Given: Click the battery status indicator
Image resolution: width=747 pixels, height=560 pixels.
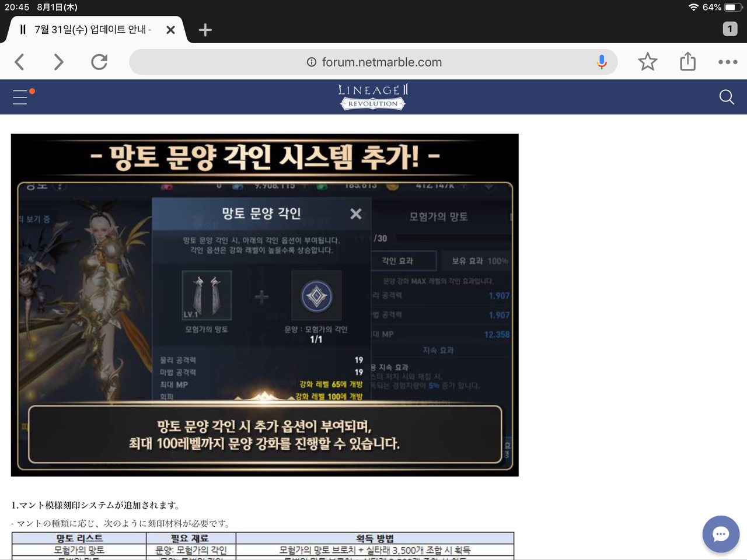Looking at the screenshot, I should click(x=733, y=7).
